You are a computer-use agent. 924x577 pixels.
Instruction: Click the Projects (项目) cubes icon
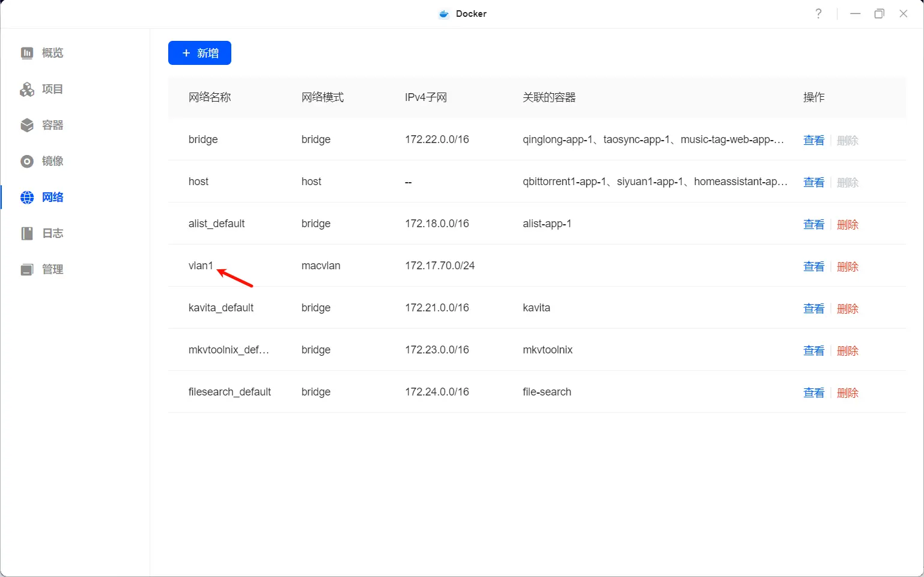pos(27,89)
